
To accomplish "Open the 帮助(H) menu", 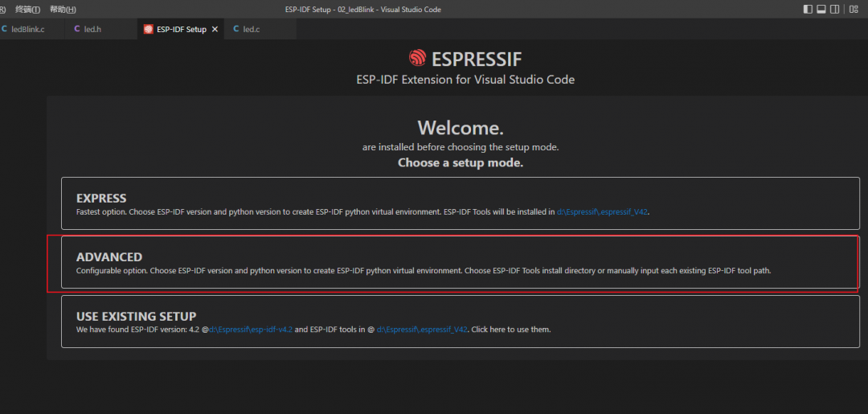I will click(63, 10).
